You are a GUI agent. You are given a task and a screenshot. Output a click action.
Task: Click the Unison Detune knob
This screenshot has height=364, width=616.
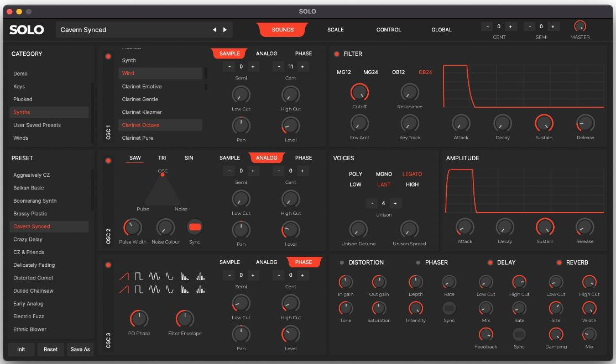click(358, 229)
